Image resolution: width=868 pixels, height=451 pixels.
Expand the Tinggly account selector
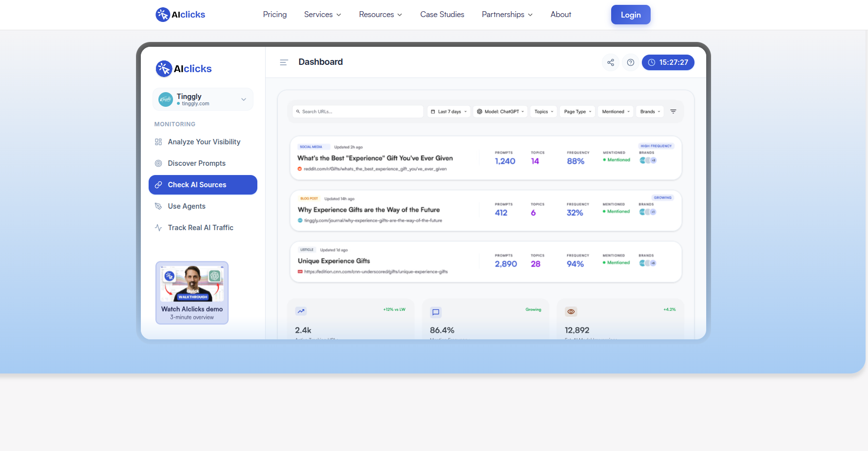pos(203,99)
